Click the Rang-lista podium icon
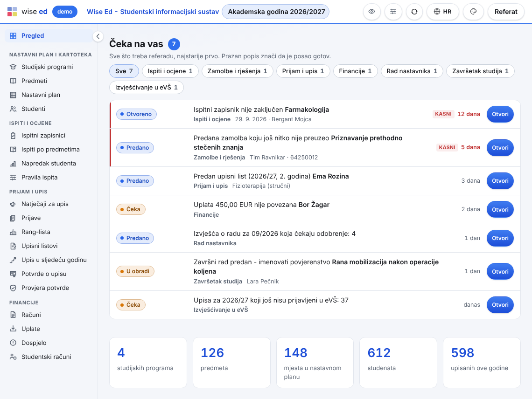Viewport: 532px width, 399px height. click(13, 232)
